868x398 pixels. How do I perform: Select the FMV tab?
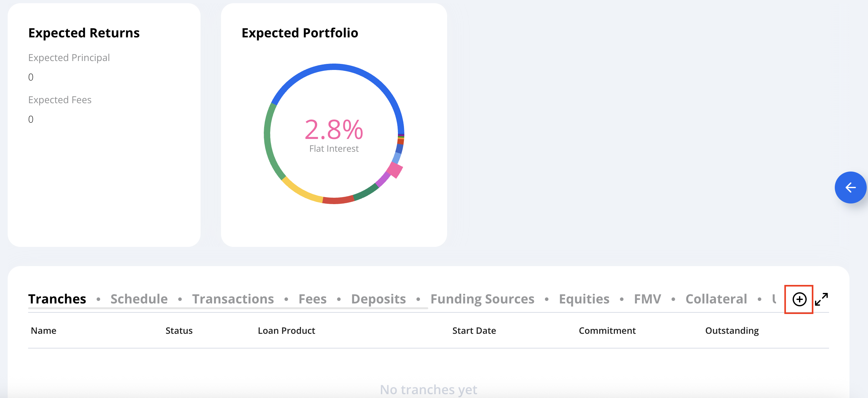coord(647,299)
